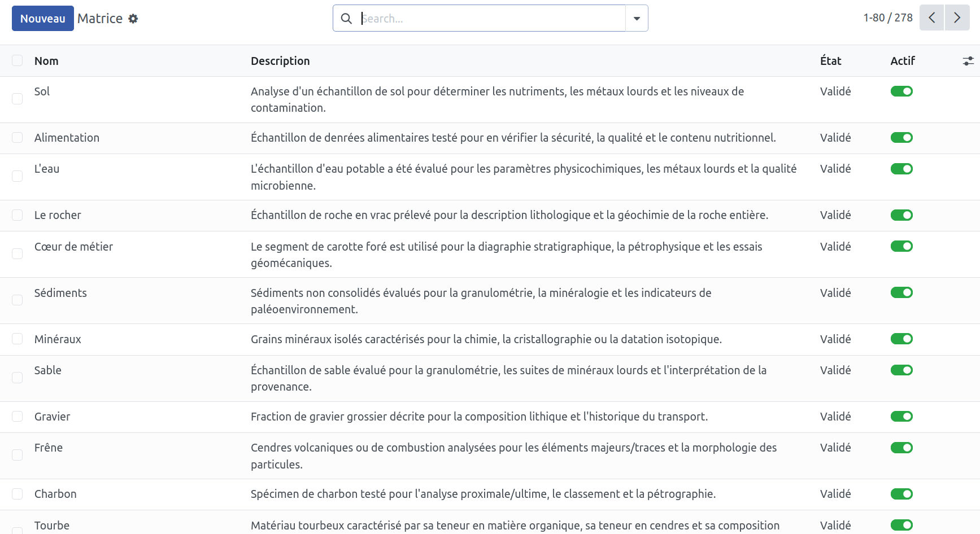Disable the Actif toggle for Charbon
Screen dimensions: 980x534
(x=901, y=494)
